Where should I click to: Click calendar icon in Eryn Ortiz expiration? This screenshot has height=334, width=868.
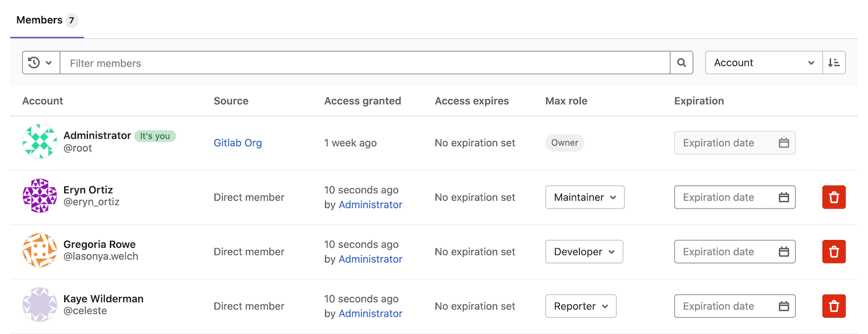click(x=784, y=198)
